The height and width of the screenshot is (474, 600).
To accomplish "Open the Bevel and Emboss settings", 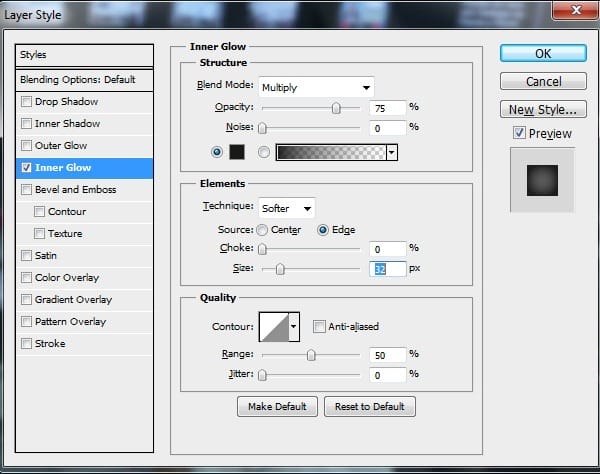I will 76,190.
